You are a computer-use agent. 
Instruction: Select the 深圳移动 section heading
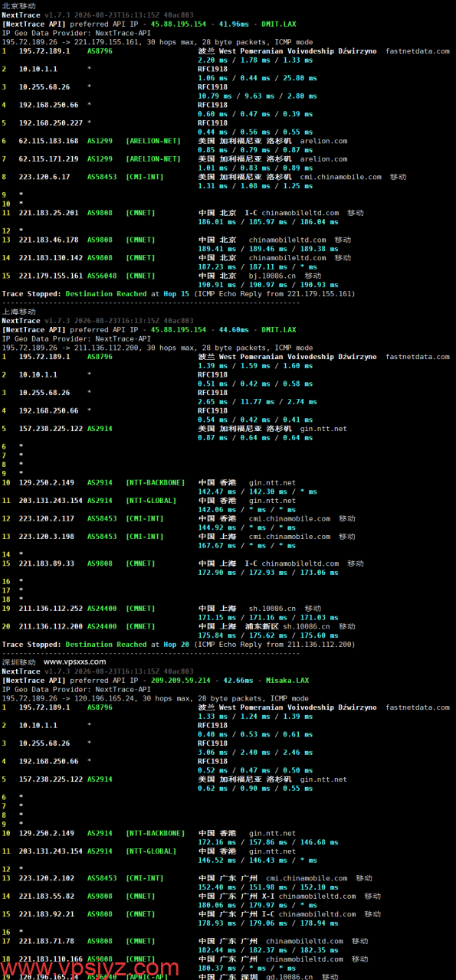[18, 661]
